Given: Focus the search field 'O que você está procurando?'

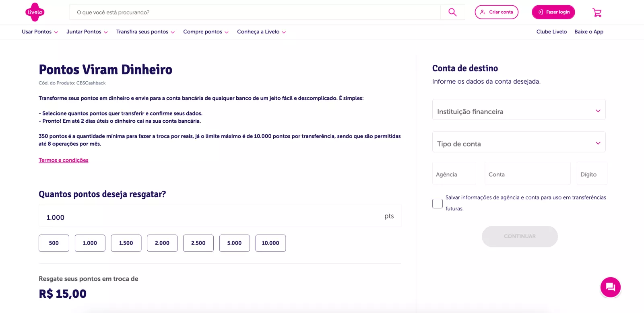Looking at the screenshot, I should pos(255,12).
